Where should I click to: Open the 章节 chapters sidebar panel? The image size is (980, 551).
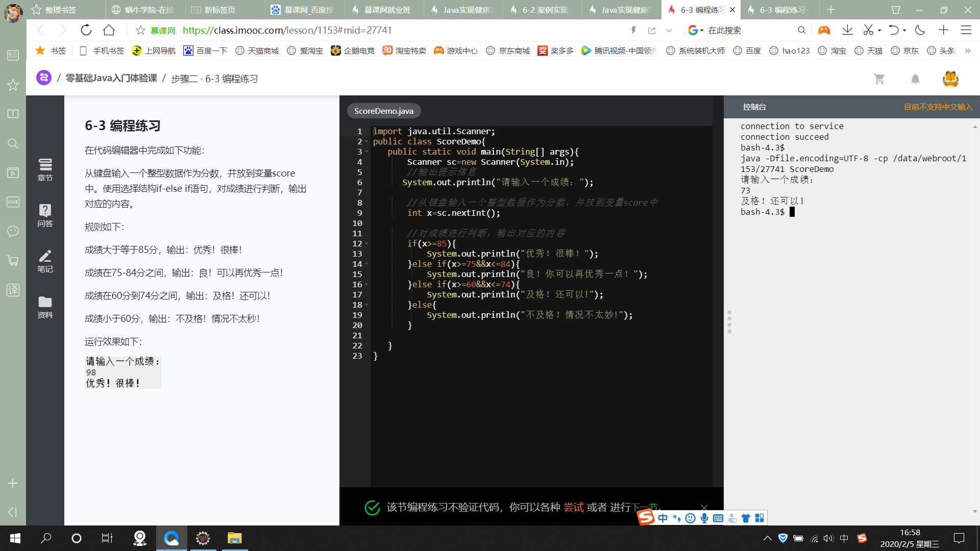(45, 170)
